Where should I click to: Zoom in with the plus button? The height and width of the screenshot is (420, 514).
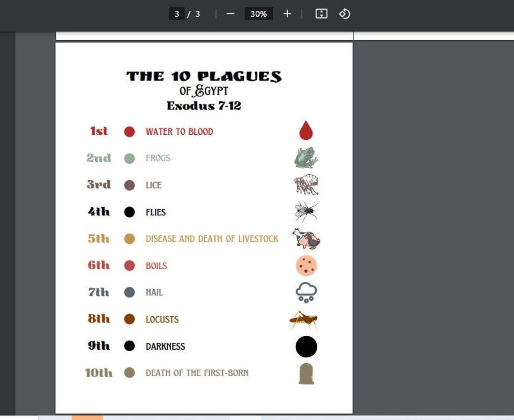coord(287,14)
